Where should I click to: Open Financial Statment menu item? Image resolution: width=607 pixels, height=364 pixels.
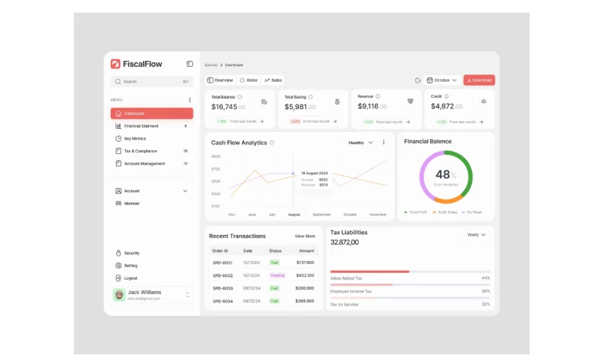click(x=152, y=126)
